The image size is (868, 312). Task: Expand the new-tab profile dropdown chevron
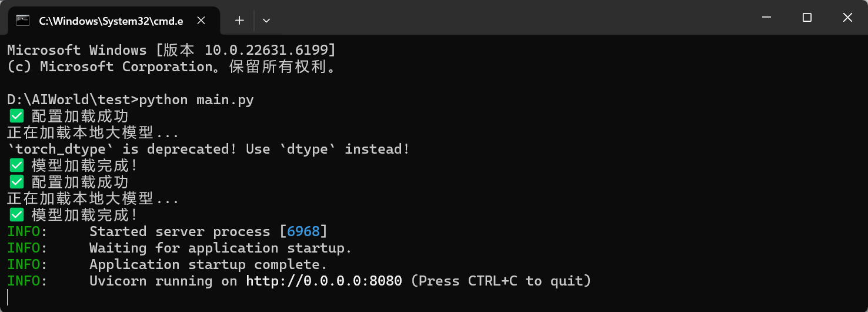[266, 21]
